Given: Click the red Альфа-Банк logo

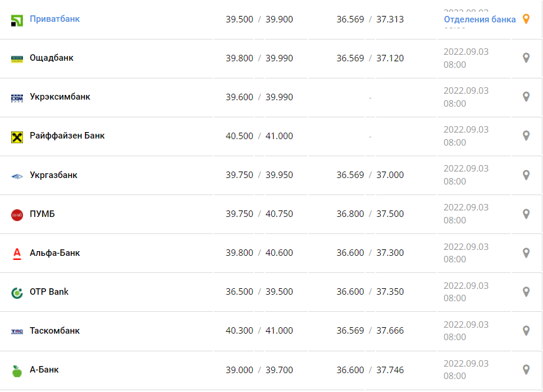Looking at the screenshot, I should pos(17,253).
